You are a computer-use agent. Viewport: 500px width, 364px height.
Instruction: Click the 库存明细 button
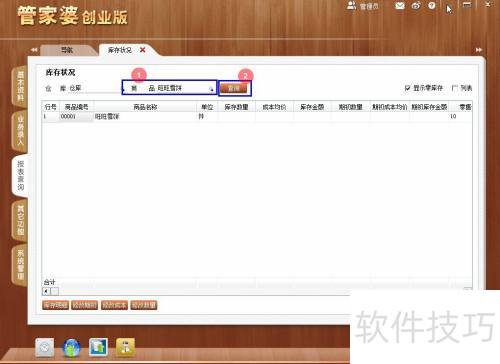pos(55,305)
